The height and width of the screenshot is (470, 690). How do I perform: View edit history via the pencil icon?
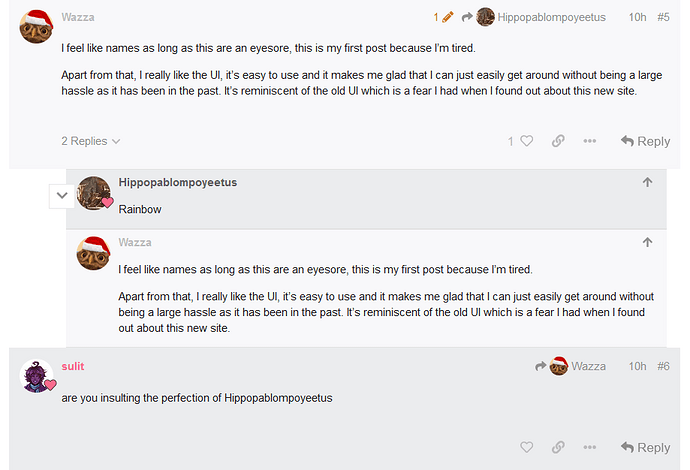tap(443, 17)
